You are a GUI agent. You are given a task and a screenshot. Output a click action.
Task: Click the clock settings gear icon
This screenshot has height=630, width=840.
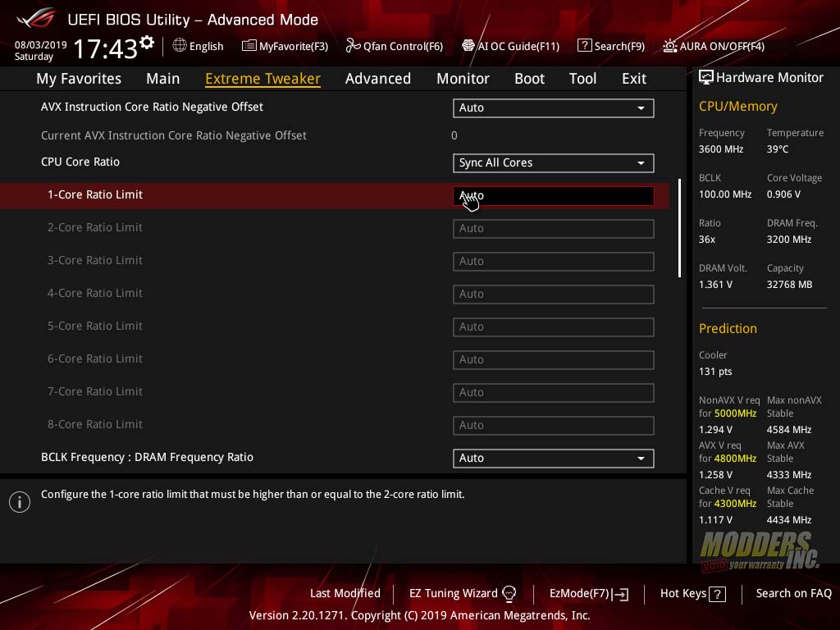(x=147, y=43)
